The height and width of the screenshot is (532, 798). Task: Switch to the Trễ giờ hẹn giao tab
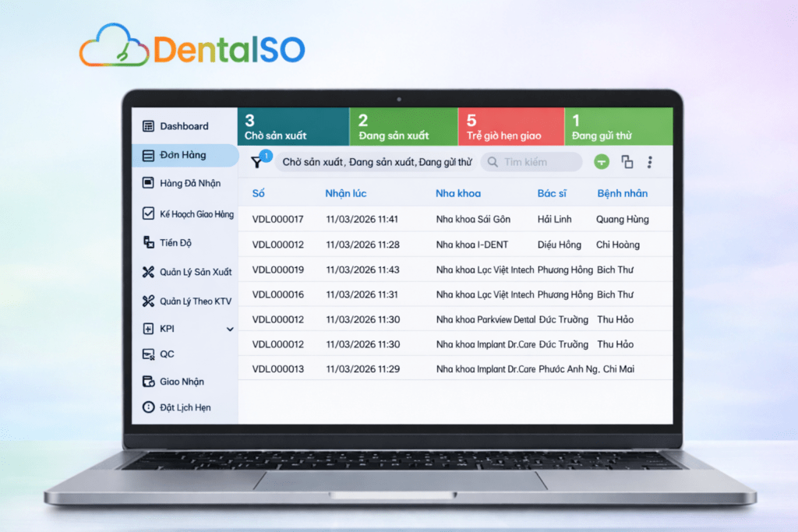[x=512, y=126]
